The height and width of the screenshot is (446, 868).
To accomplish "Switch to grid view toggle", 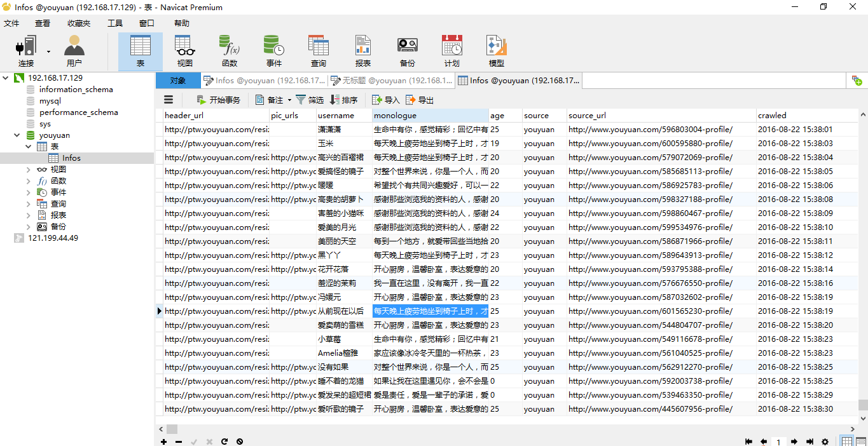I will tap(847, 442).
